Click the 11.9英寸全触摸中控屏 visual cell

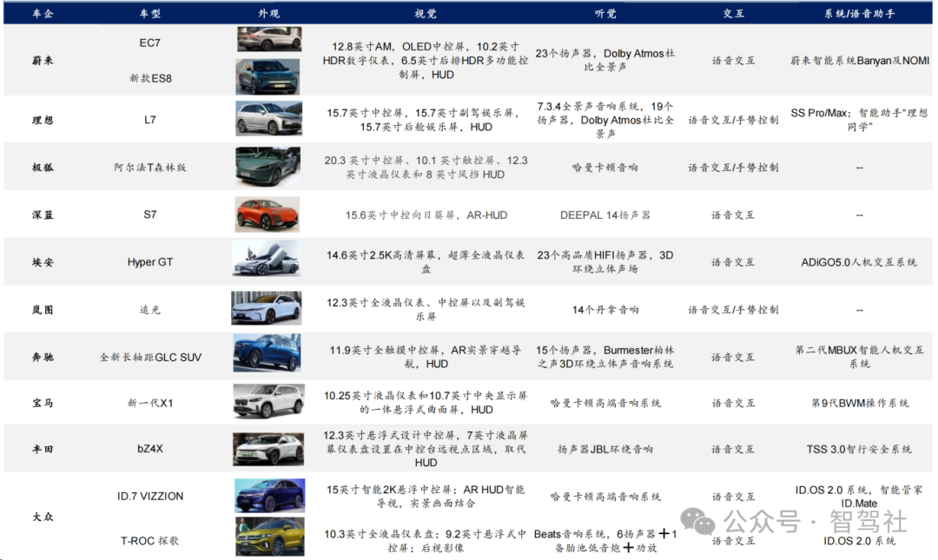426,357
